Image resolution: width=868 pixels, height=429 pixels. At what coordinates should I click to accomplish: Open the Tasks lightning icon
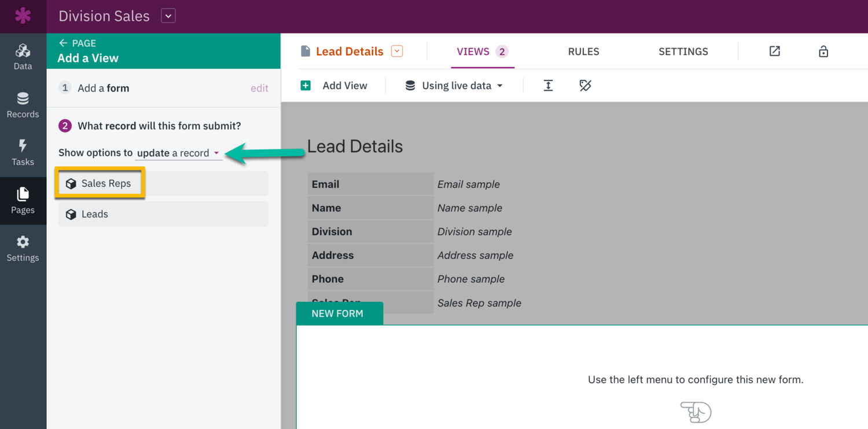(x=23, y=153)
